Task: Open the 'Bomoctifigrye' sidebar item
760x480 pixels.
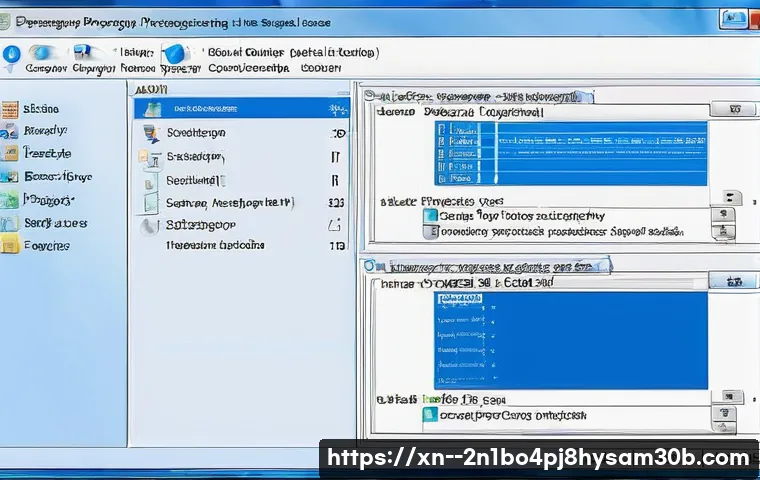Action: (58, 176)
